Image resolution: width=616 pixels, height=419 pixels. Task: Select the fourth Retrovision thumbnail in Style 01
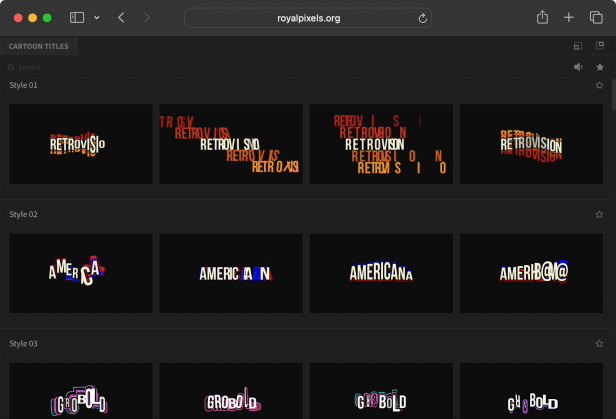(x=531, y=144)
